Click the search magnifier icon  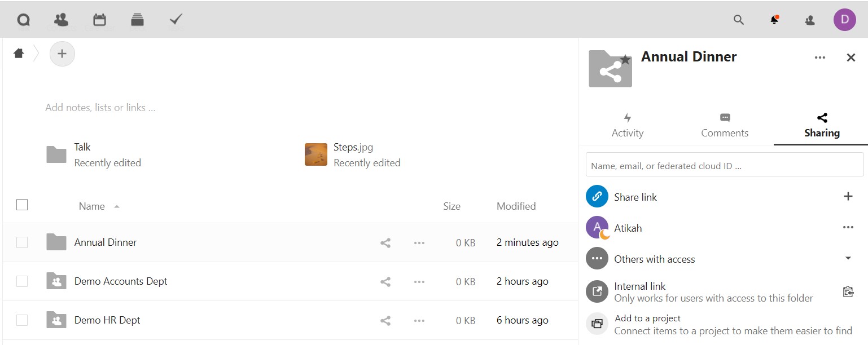coord(738,20)
